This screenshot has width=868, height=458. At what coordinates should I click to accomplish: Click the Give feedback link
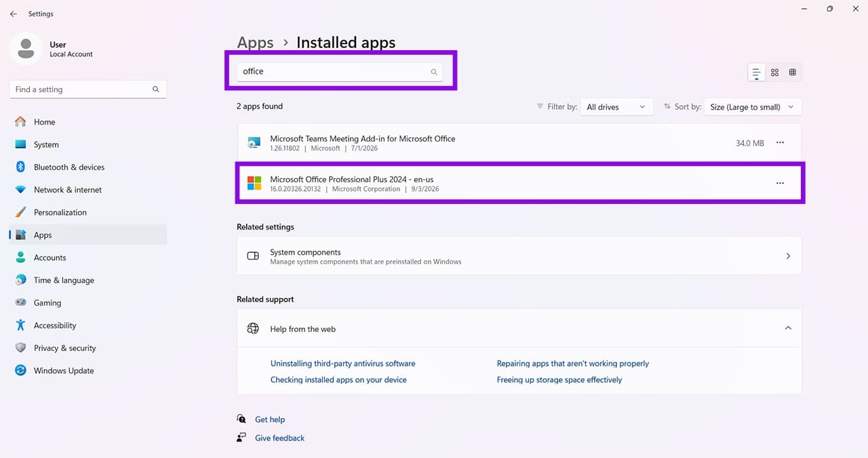pos(279,438)
